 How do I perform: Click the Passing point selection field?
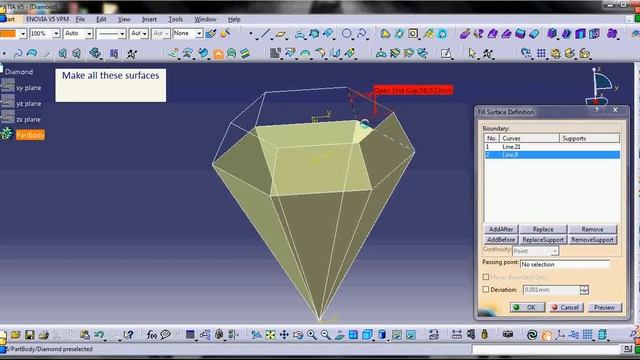tap(565, 264)
